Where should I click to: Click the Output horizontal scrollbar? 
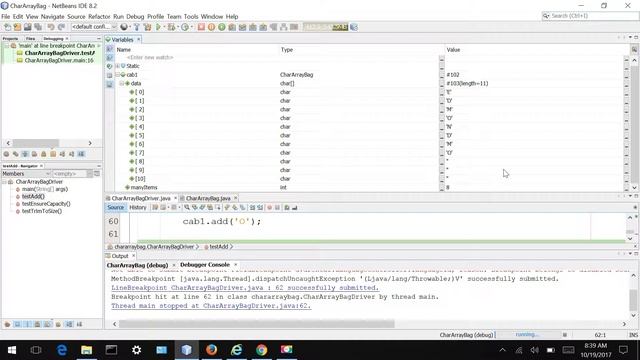tap(257, 324)
